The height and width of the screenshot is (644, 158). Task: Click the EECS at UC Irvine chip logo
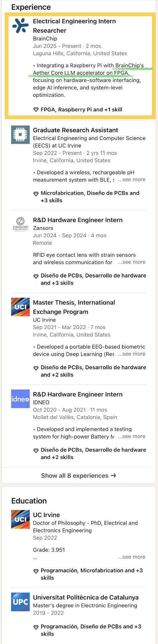(20, 135)
